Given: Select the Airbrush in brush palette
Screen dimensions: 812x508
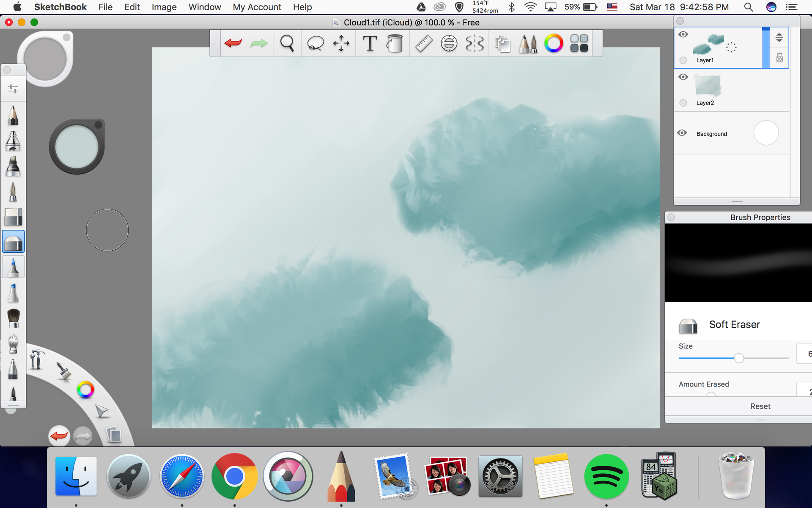Looking at the screenshot, I should [13, 141].
